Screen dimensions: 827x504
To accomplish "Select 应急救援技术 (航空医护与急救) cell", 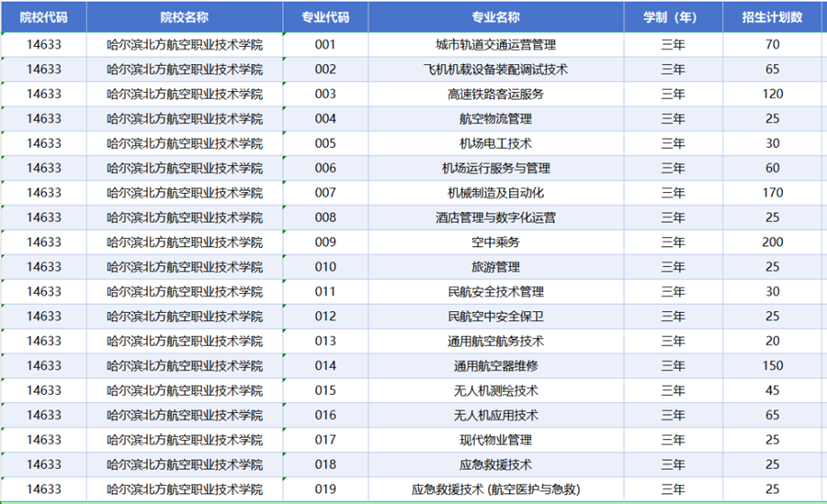I will 495,489.
